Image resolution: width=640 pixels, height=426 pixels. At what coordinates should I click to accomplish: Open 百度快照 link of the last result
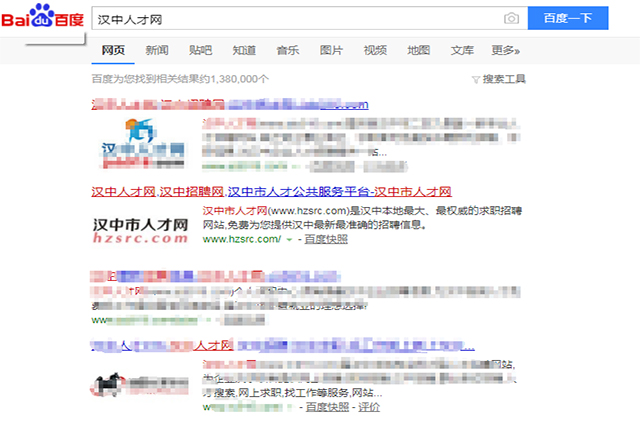point(327,407)
